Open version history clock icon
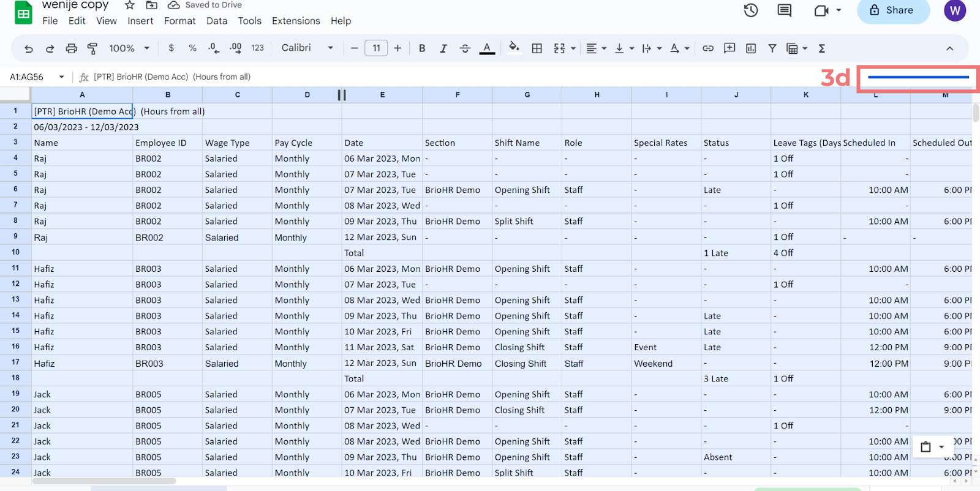The width and height of the screenshot is (980, 491). pyautogui.click(x=751, y=10)
